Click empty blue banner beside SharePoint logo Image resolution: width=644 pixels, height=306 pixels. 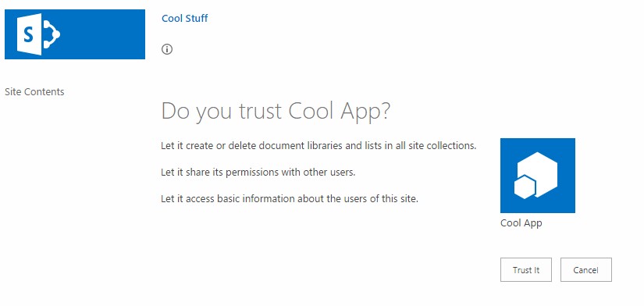[103, 34]
